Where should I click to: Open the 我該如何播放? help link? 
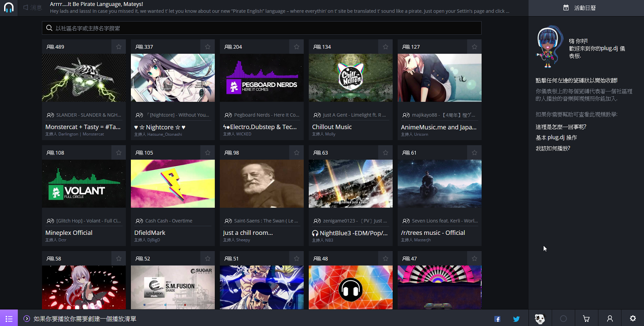click(553, 148)
